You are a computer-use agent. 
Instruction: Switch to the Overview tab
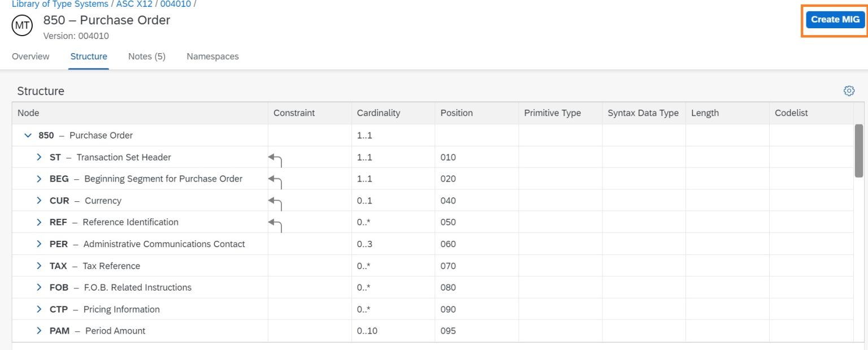point(31,56)
